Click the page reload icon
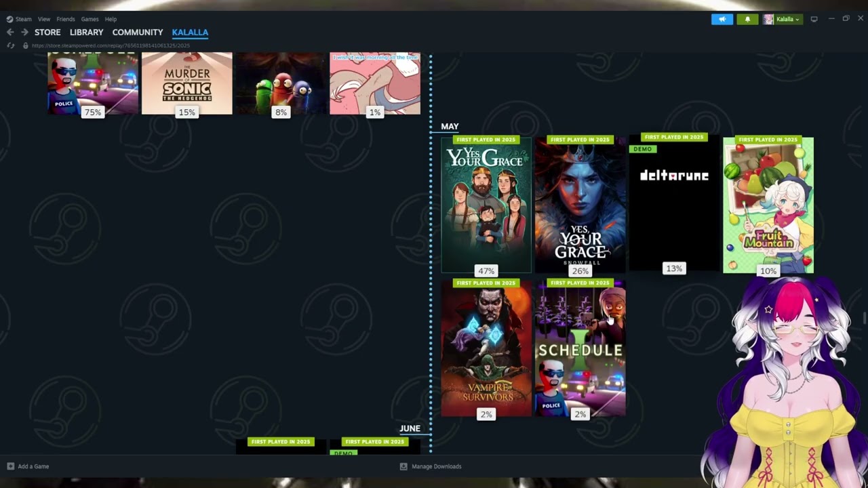868x488 pixels. [10, 45]
